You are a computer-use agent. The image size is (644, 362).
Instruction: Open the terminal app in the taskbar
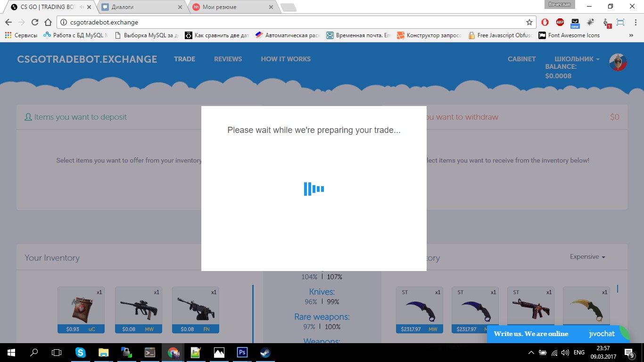[149, 352]
